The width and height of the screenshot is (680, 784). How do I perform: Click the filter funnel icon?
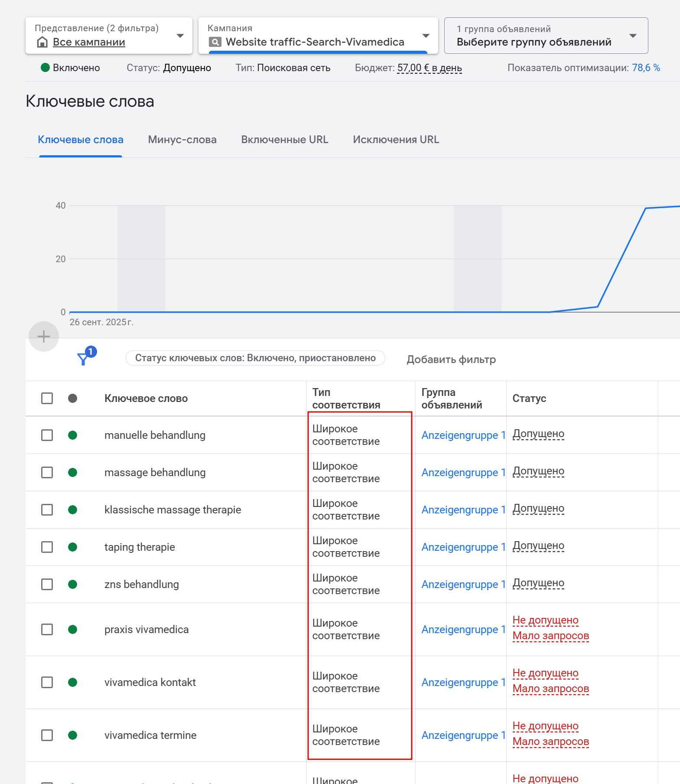coord(83,359)
